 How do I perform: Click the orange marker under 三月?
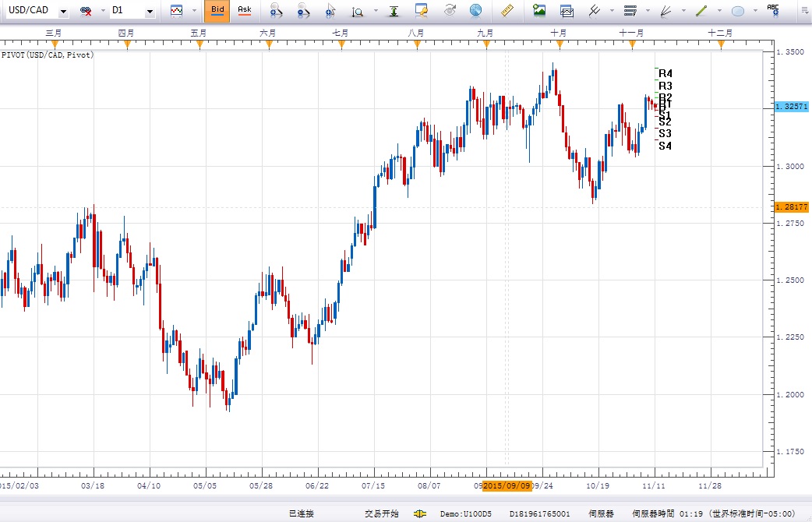(x=55, y=44)
